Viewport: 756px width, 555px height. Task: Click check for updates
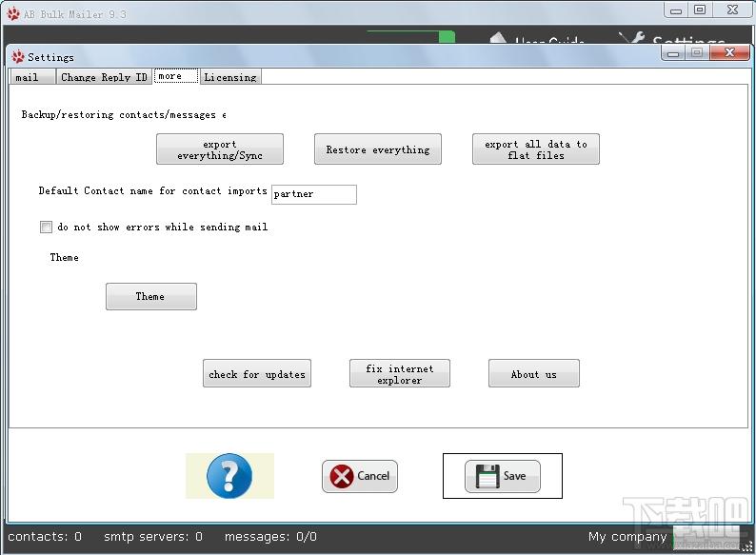[257, 374]
